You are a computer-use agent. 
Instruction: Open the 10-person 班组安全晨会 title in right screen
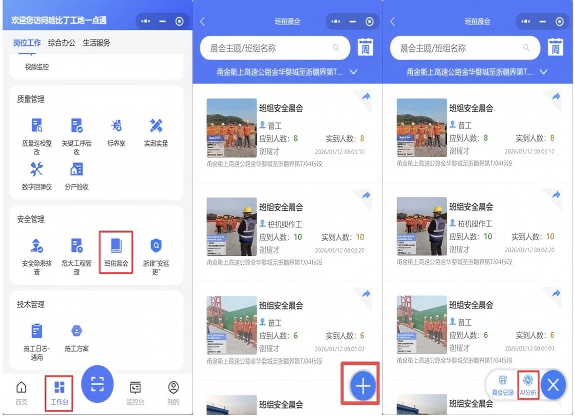471,206
